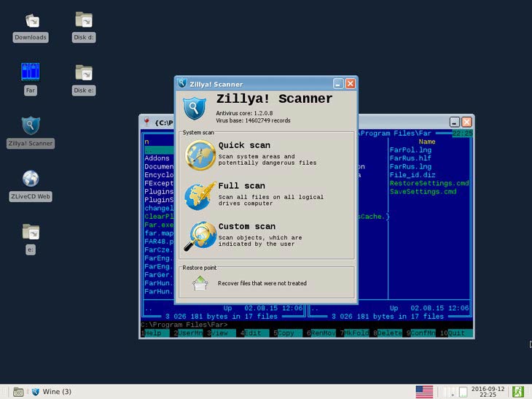
Task: Open the Downloads desktop folder
Action: point(30,20)
